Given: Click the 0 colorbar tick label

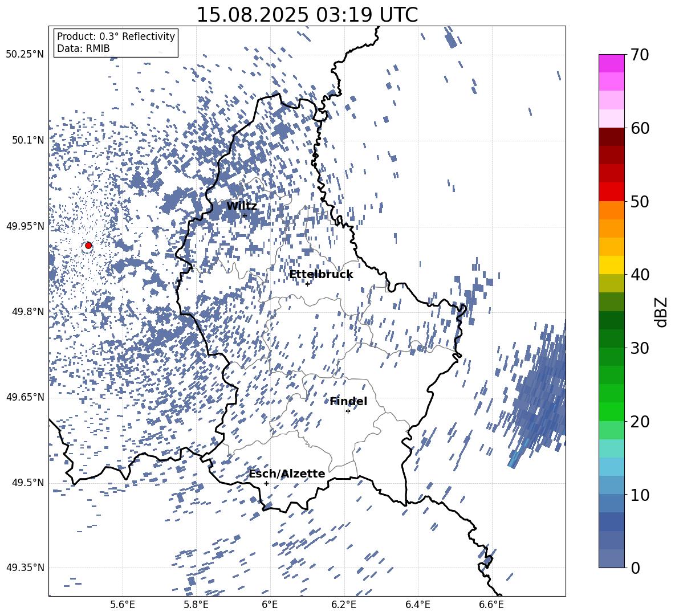Looking at the screenshot, I should click(635, 568).
